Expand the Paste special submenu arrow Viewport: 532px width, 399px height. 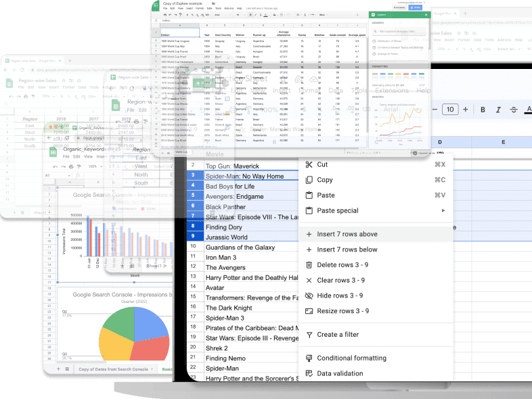coord(444,211)
